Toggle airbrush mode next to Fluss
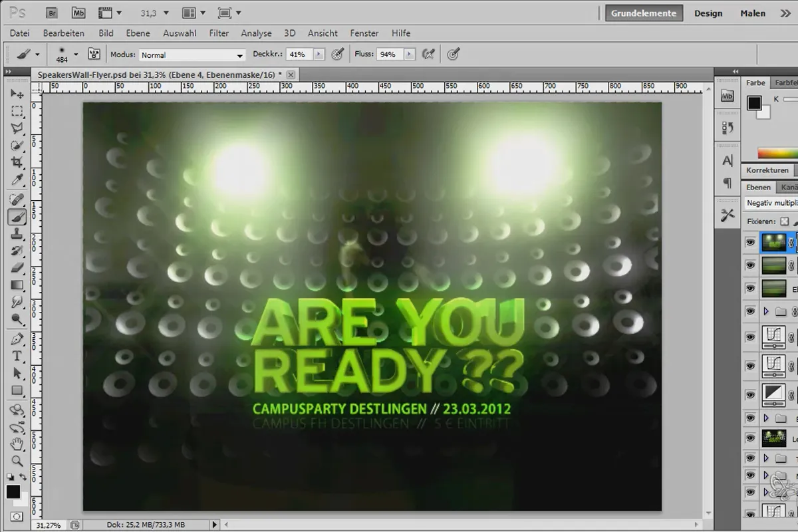The height and width of the screenshot is (532, 798). pos(429,55)
